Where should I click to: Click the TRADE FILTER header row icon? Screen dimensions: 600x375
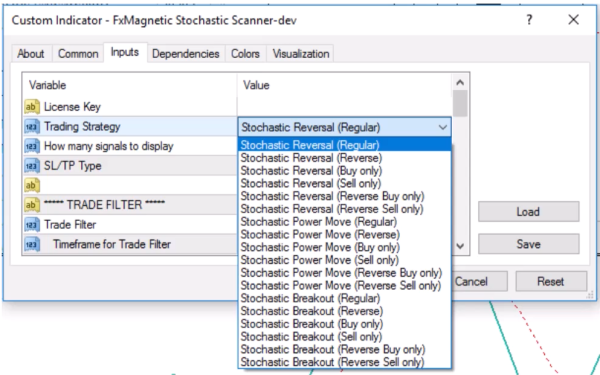[32, 205]
